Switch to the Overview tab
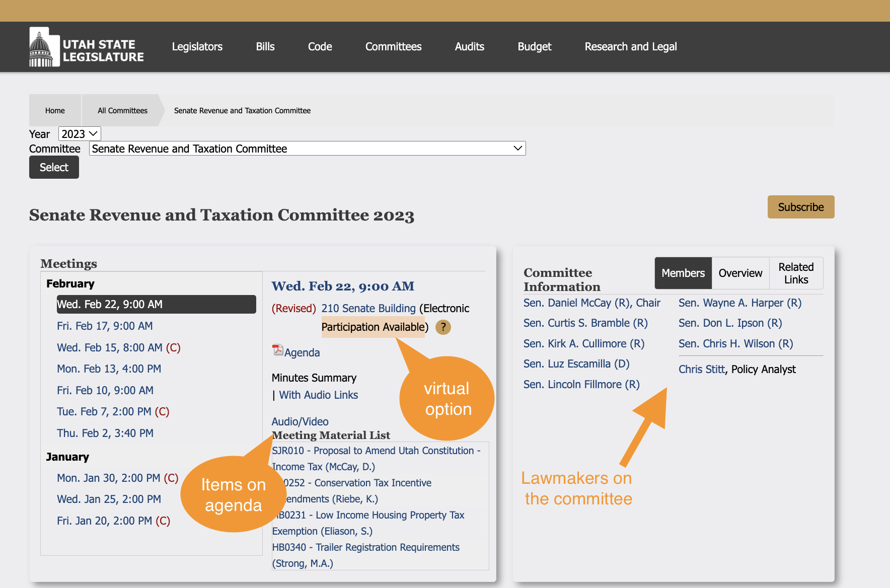890x588 pixels. [x=740, y=273]
